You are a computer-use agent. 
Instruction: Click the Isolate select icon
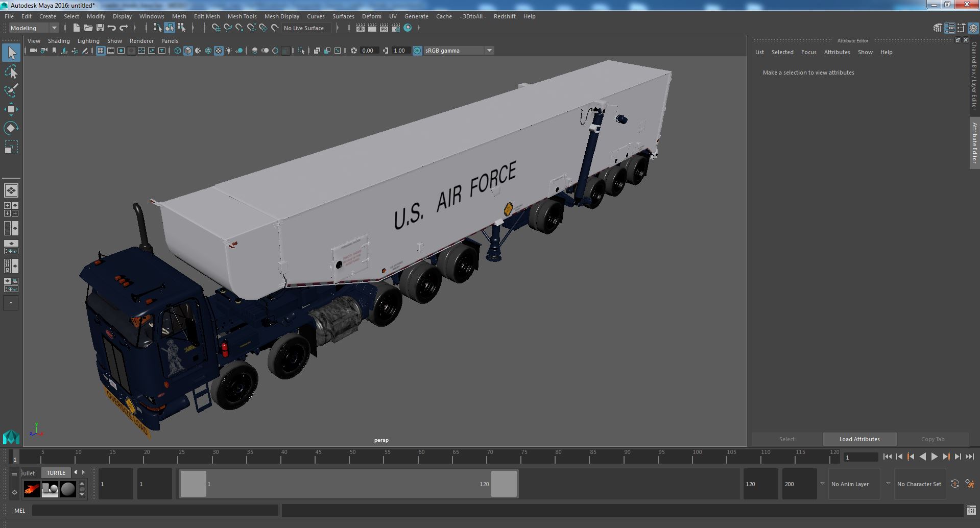301,51
